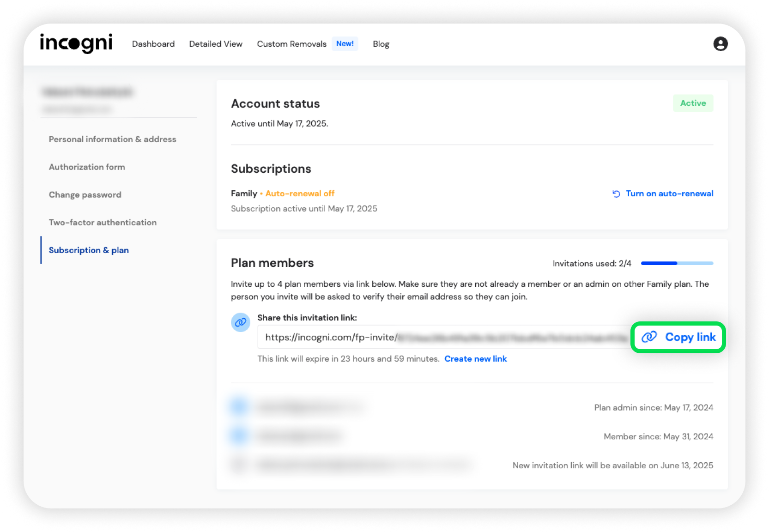Click inside the invitation link URL field
The width and height of the screenshot is (769, 532).
(443, 337)
